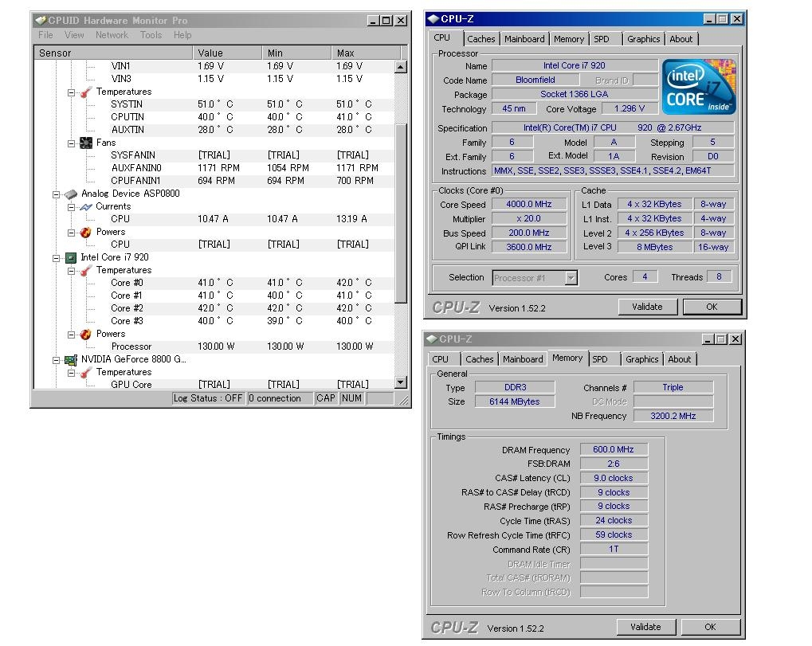Image resolution: width=812 pixels, height=646 pixels.
Task: Click the thermometer icon under NVIDIA GeForce
Action: (86, 372)
